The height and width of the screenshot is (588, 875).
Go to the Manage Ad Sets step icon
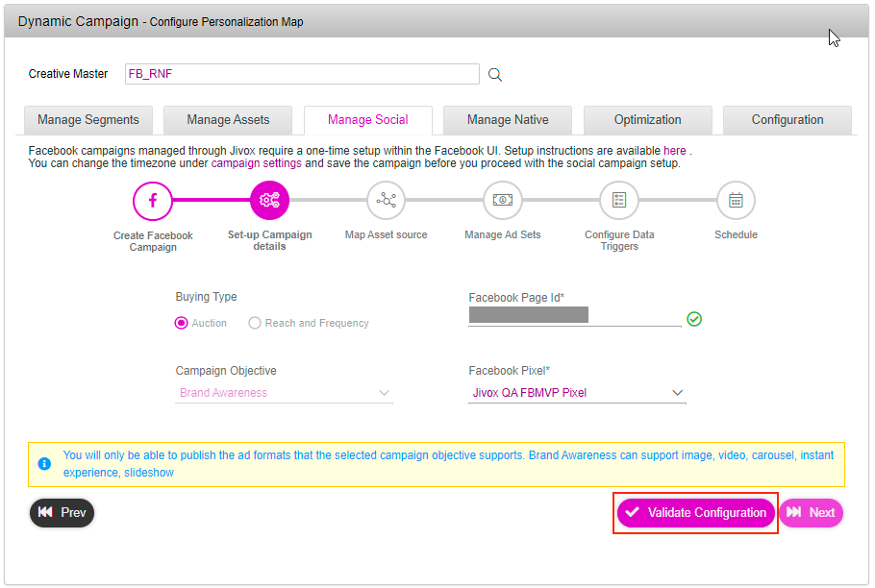pos(503,201)
